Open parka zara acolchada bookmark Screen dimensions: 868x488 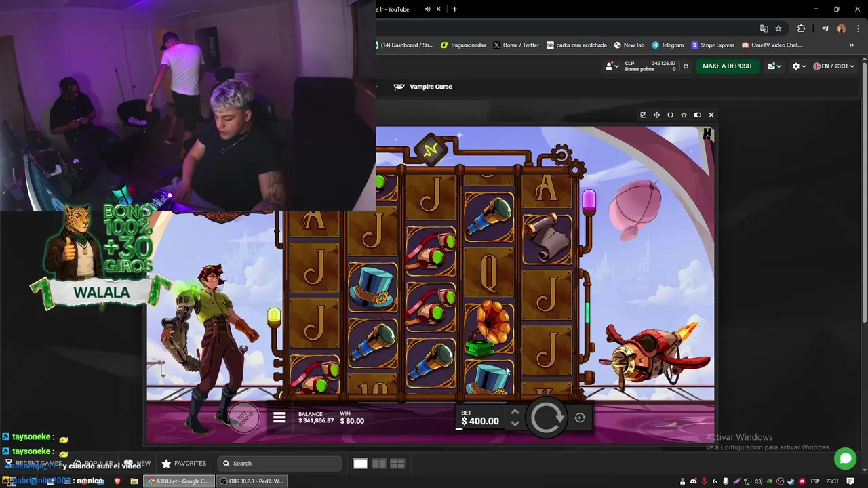[x=576, y=45]
